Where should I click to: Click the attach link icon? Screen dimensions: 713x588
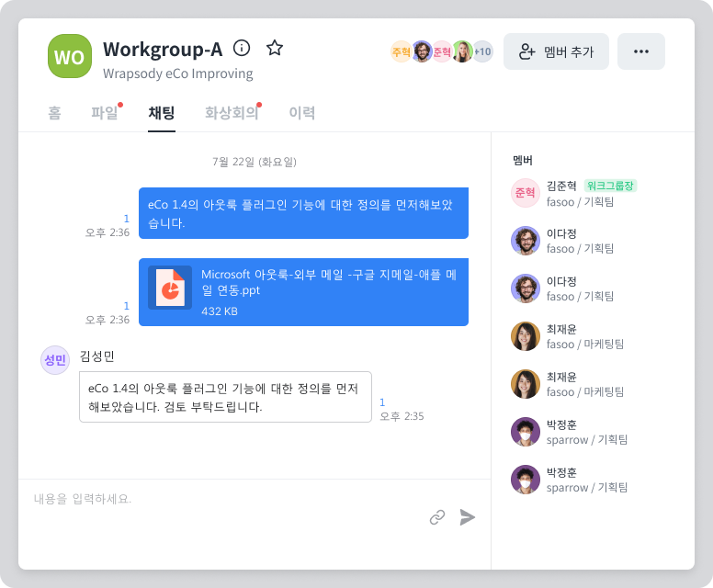pos(437,517)
